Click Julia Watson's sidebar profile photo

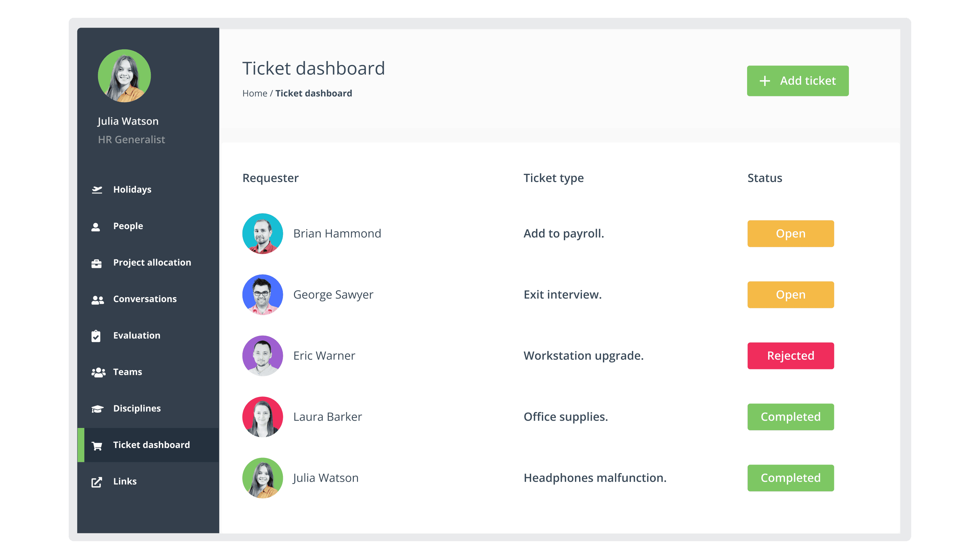(124, 76)
